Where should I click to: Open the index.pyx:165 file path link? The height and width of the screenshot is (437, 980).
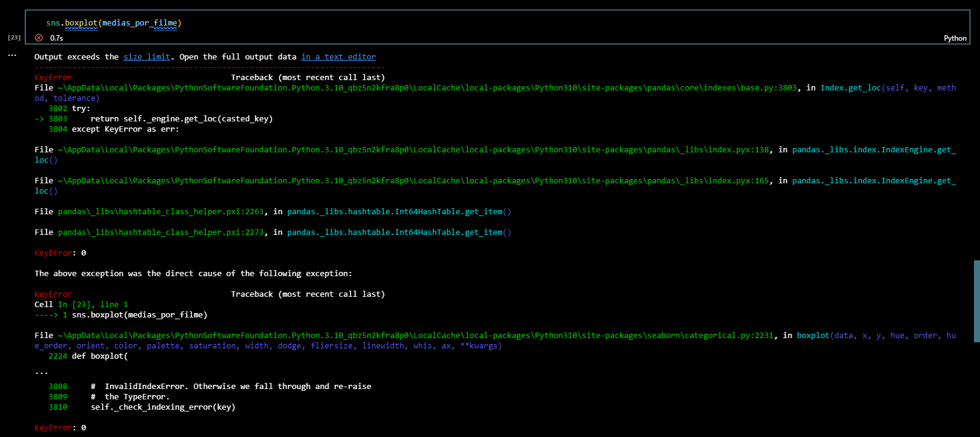click(413, 180)
